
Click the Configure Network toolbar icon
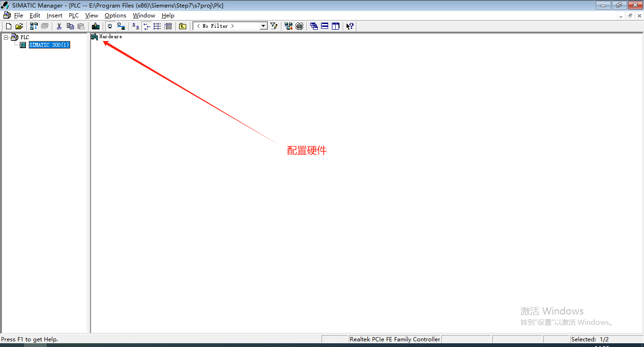(289, 26)
